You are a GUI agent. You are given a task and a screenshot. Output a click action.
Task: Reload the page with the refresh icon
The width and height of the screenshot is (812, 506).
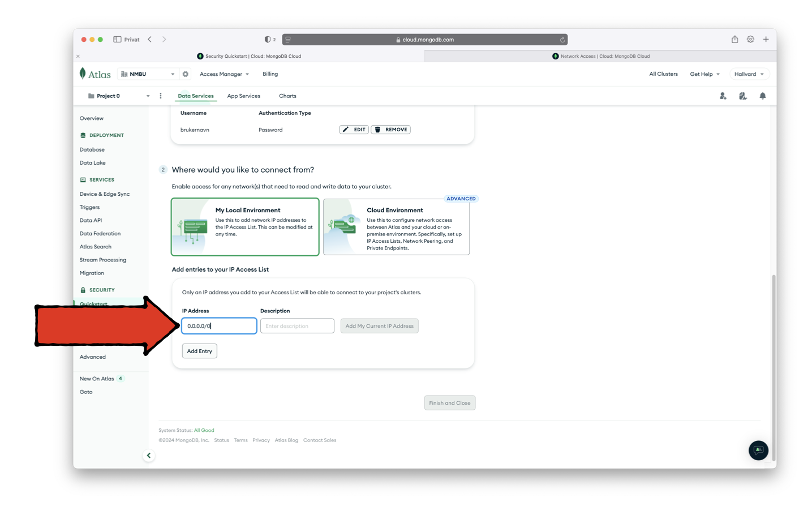tap(562, 40)
